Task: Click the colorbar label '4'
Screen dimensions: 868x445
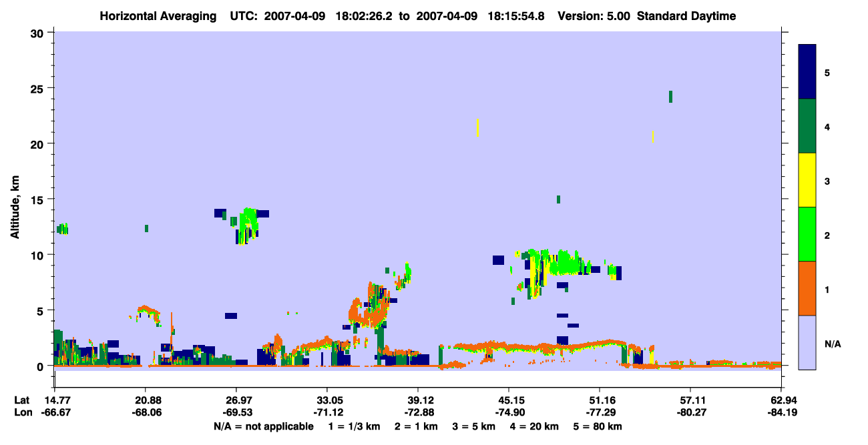Action: [x=827, y=126]
